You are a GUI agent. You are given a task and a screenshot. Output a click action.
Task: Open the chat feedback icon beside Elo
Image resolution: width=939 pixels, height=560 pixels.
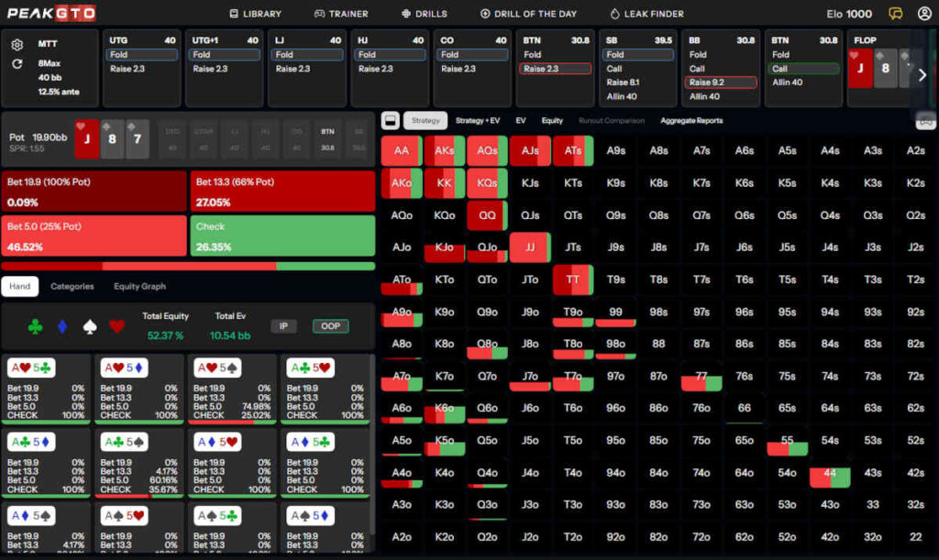[x=896, y=14]
